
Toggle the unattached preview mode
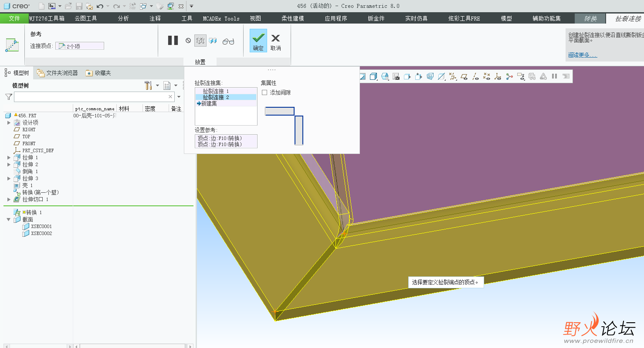200,41
